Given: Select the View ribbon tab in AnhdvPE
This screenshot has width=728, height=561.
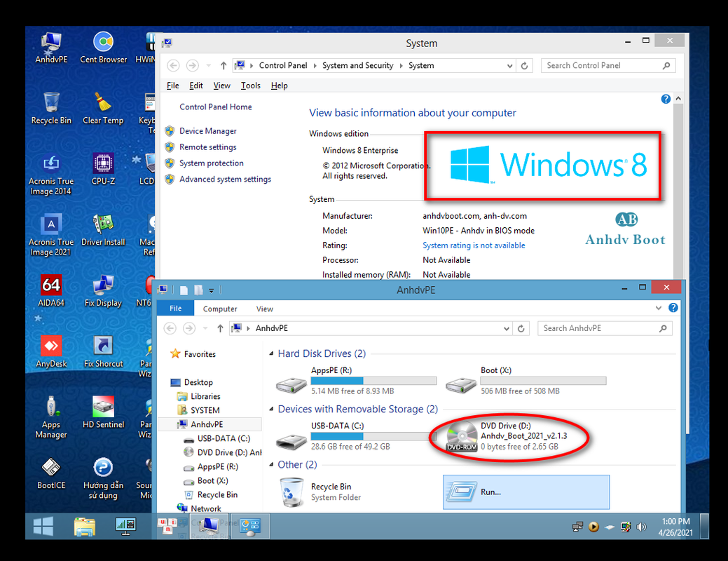Looking at the screenshot, I should (265, 309).
